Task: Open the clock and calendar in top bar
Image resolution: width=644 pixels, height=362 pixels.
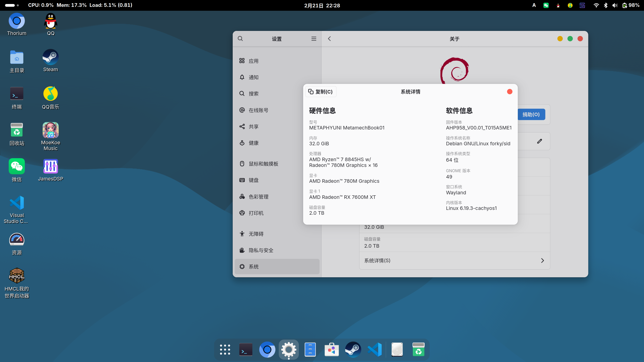Action: point(322,5)
